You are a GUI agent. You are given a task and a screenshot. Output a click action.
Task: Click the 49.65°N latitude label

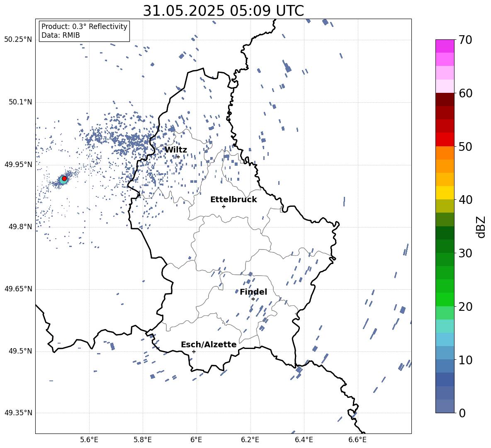point(18,289)
